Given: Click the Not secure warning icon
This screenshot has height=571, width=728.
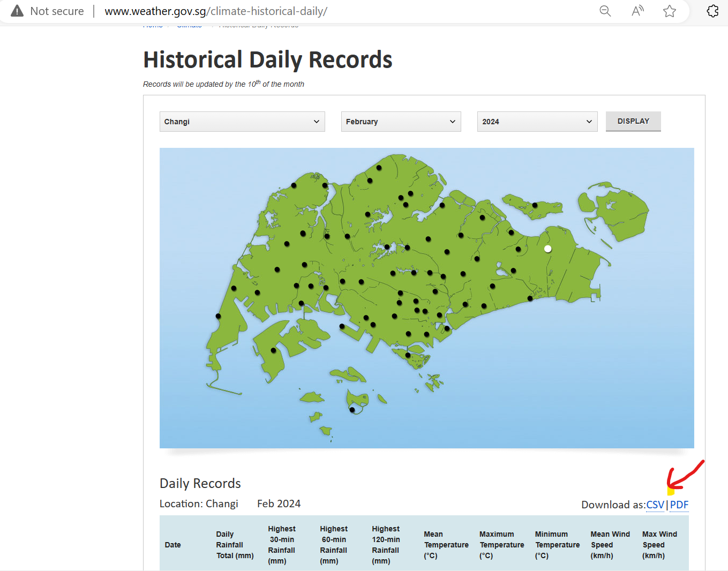Looking at the screenshot, I should tap(17, 11).
